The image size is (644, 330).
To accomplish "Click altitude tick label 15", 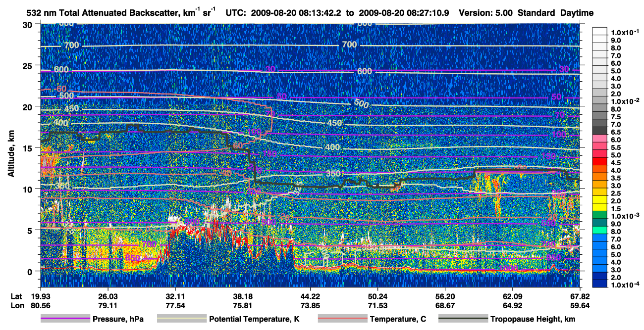I will 29,148.
